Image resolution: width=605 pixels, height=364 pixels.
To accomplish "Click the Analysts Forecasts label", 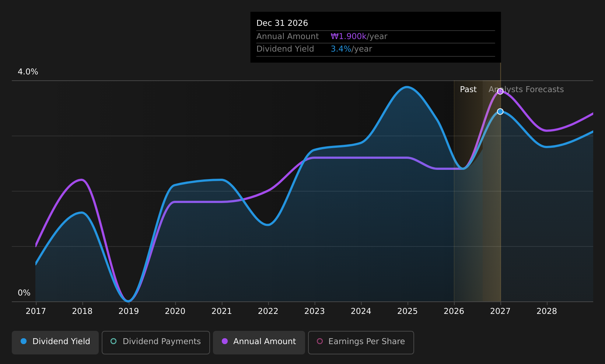I will tap(526, 90).
